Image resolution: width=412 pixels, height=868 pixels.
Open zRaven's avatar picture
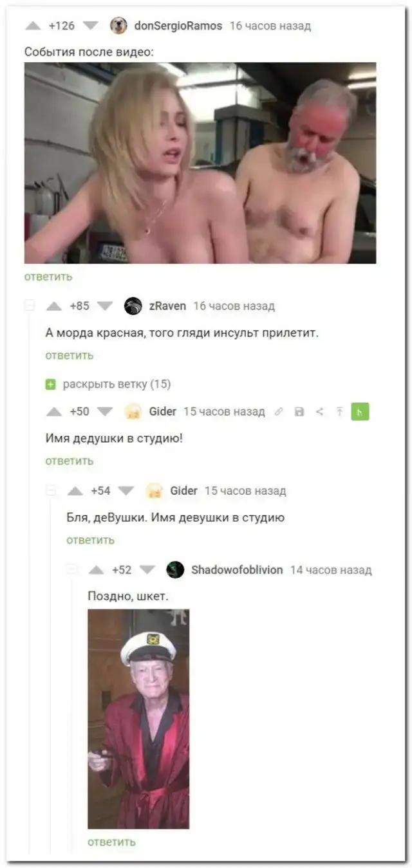point(133,306)
